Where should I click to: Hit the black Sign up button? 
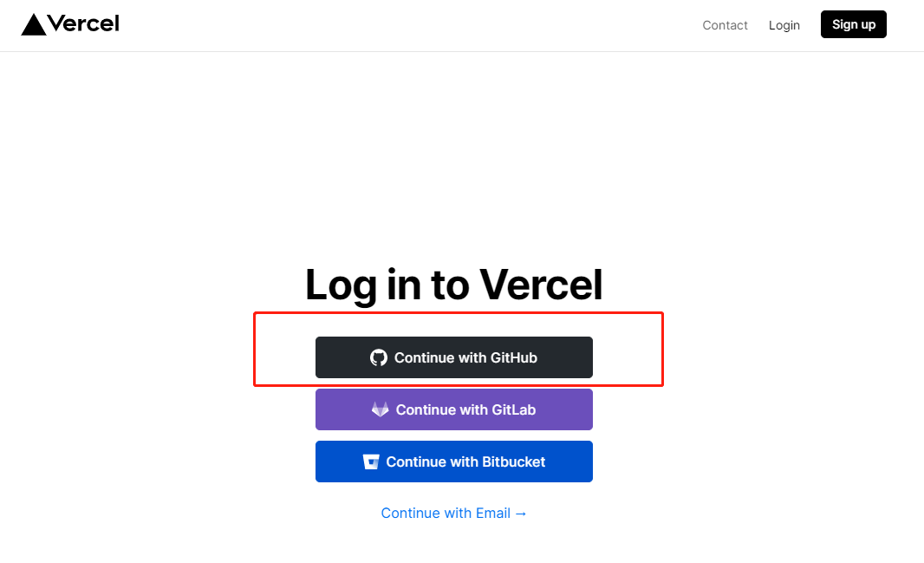[x=853, y=24]
